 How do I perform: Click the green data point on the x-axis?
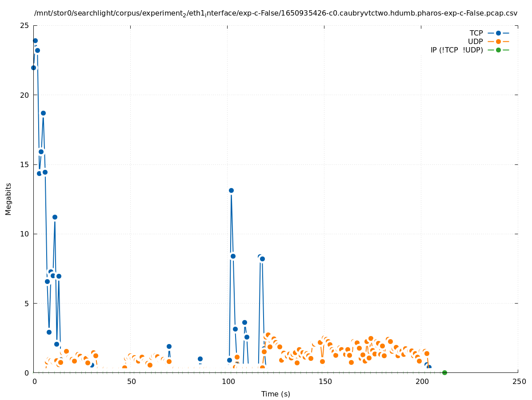(x=444, y=372)
